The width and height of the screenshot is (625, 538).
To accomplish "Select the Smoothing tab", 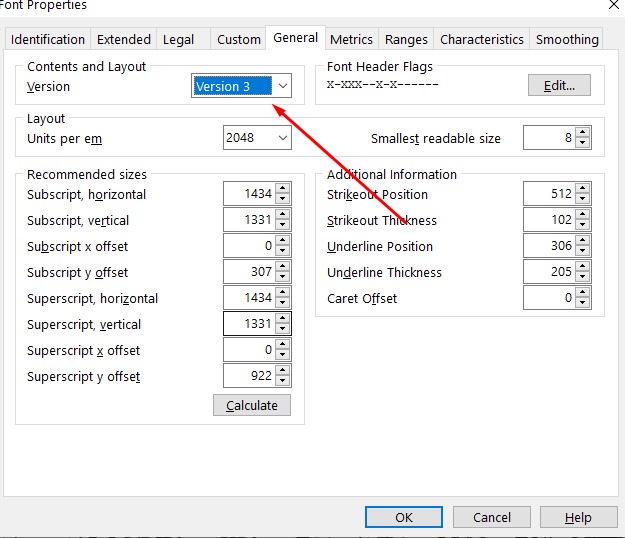I will coord(567,39).
